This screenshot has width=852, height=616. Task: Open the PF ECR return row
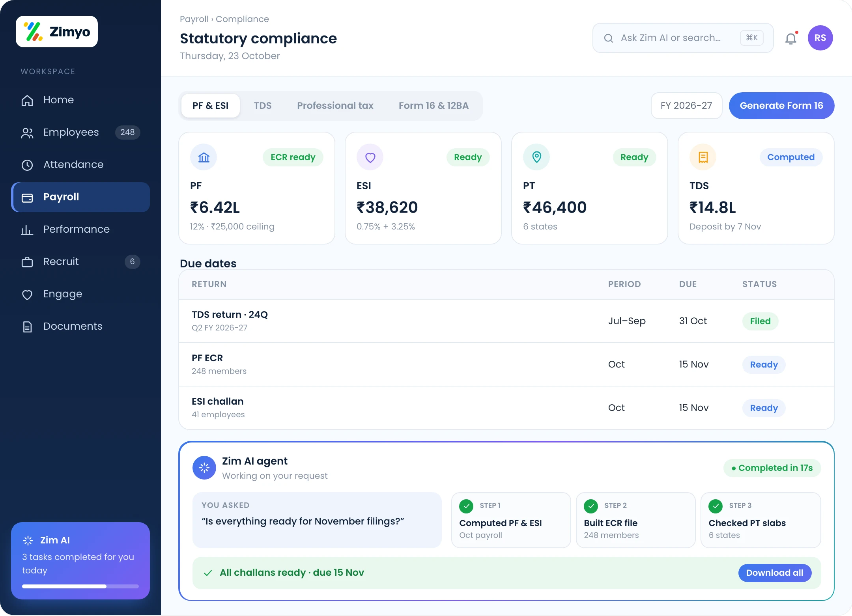(506, 364)
